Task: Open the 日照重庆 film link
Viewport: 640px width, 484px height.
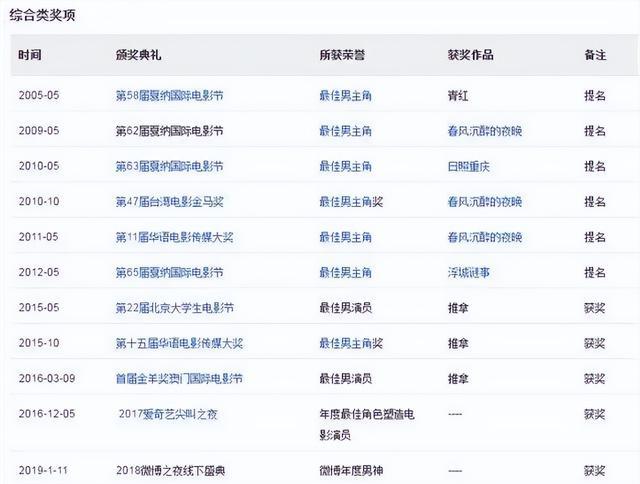Action: [x=468, y=166]
